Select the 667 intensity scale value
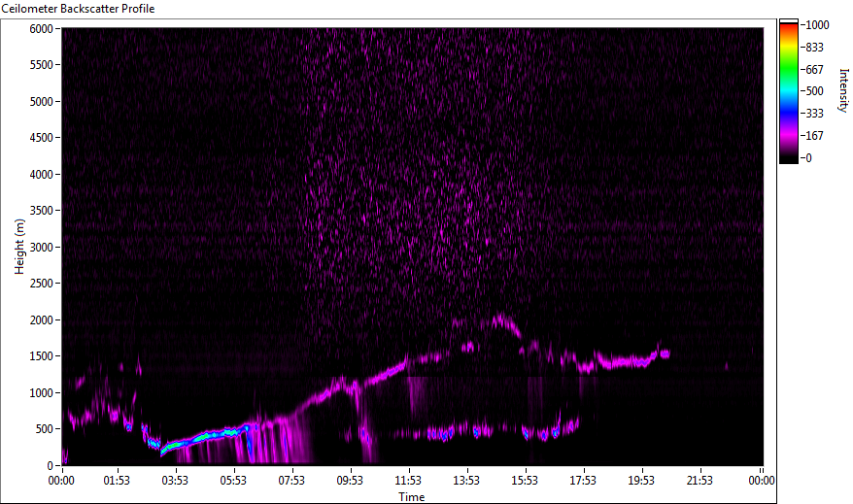The height and width of the screenshot is (504, 853). pos(814,70)
